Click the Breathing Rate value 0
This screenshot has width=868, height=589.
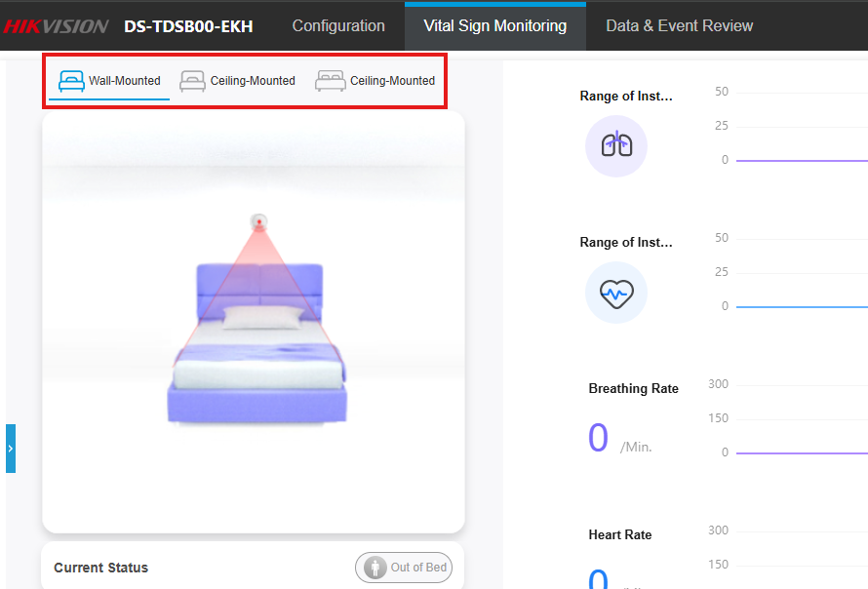tap(598, 439)
